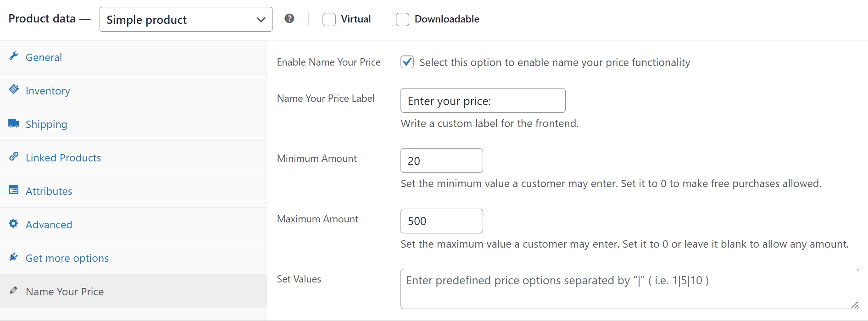Select the Attributes tab
The width and height of the screenshot is (868, 321).
133,191
